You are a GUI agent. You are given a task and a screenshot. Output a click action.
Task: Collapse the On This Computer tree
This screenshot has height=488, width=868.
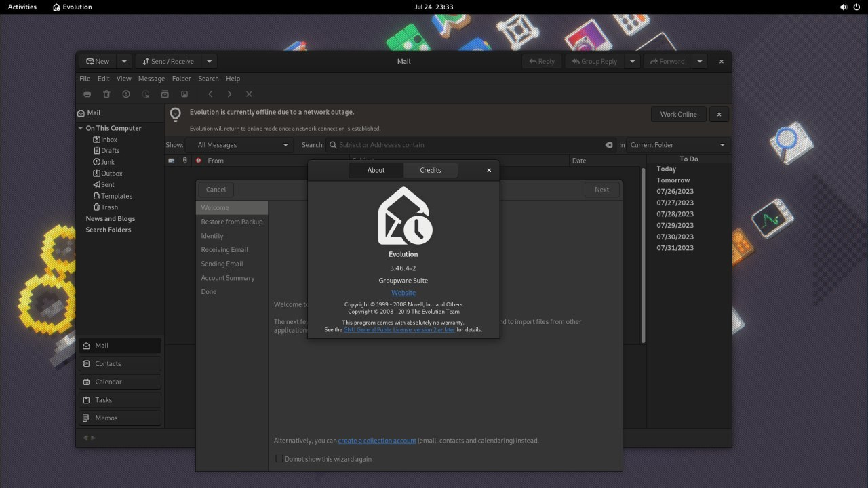[81, 128]
